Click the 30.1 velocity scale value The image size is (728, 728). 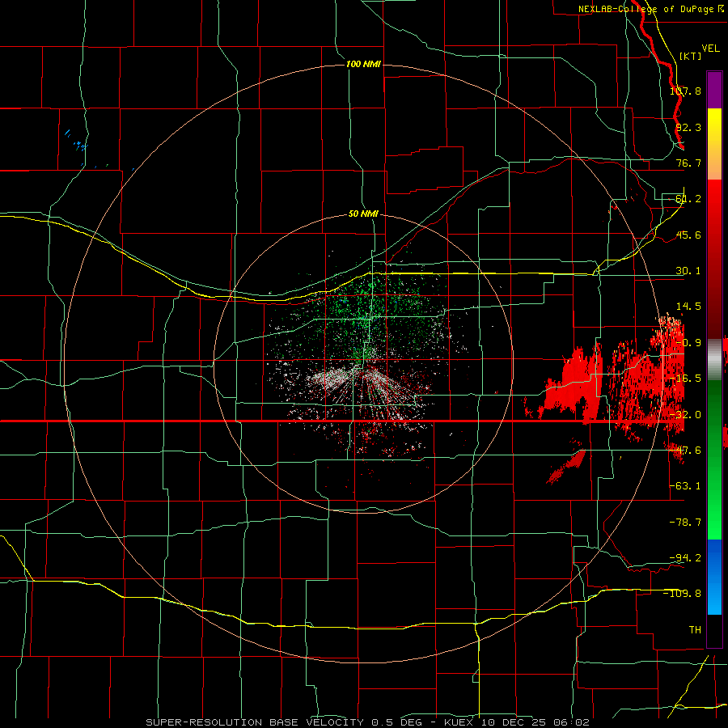(x=688, y=271)
